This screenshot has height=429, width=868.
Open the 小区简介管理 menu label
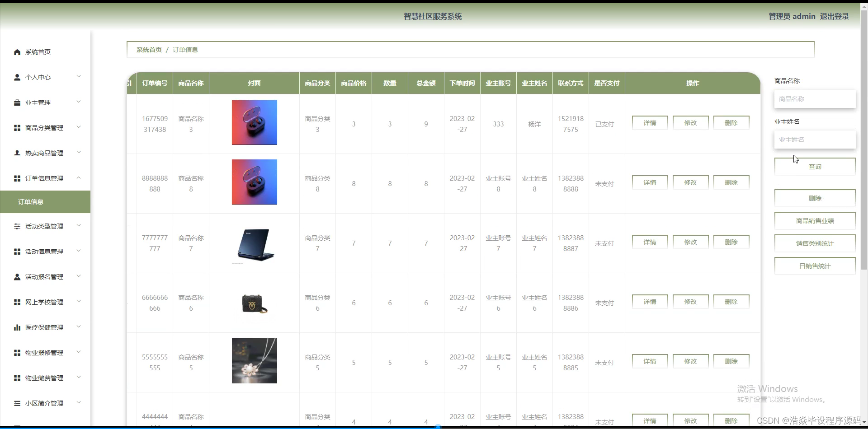44,403
